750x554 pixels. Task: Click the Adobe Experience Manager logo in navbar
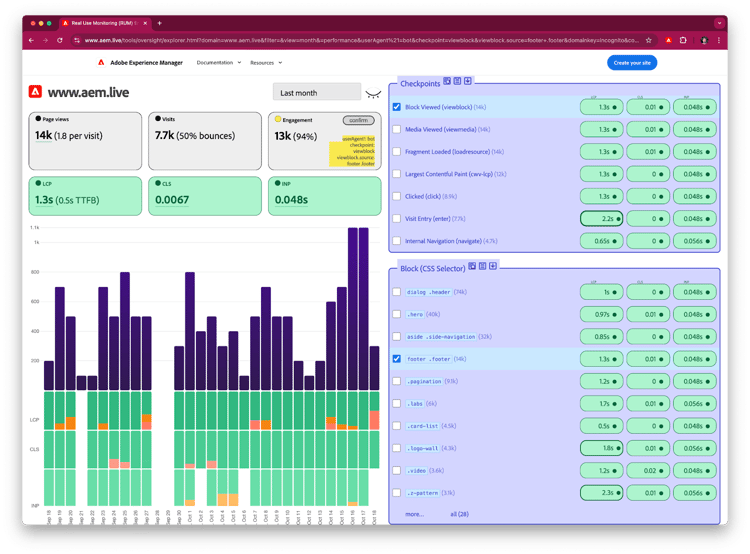[101, 63]
